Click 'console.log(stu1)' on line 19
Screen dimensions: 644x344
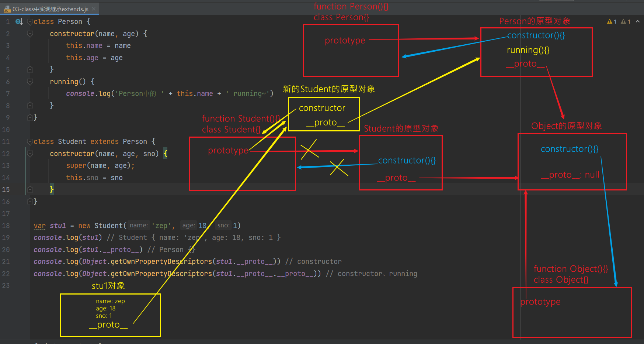pos(68,237)
